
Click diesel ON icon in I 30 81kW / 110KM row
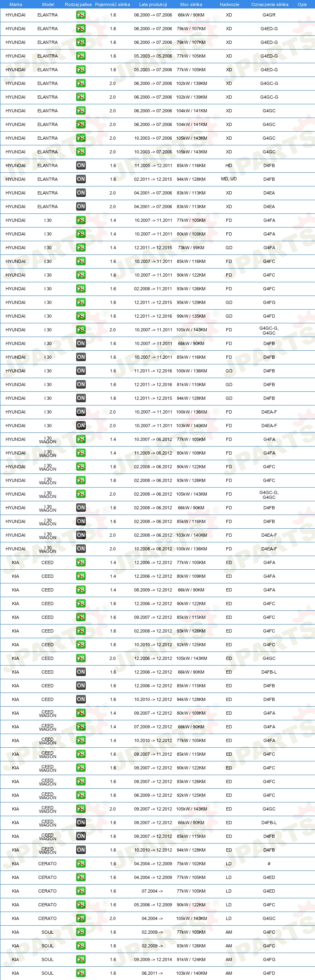81,385
